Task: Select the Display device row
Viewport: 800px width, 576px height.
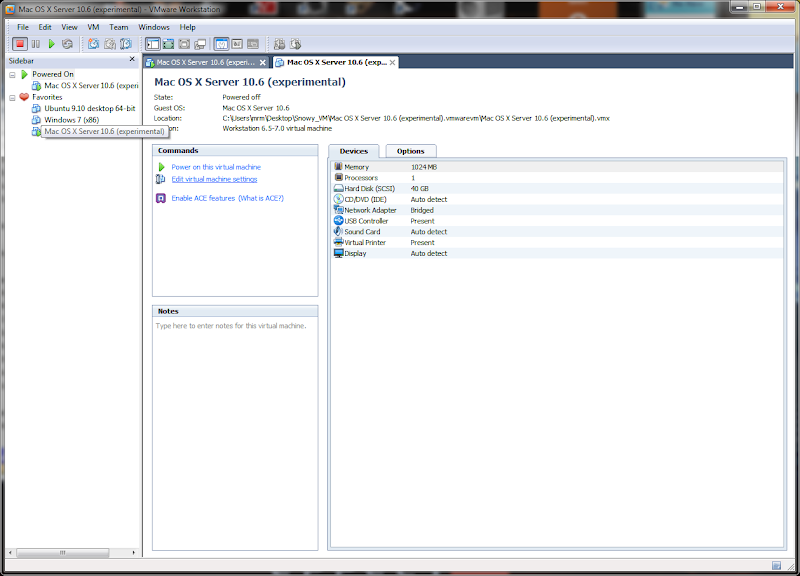Action: 558,253
